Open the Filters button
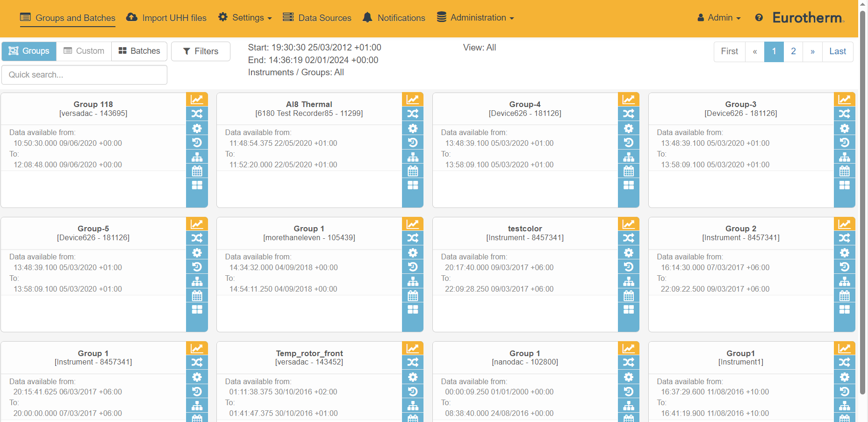The height and width of the screenshot is (422, 868). tap(201, 51)
